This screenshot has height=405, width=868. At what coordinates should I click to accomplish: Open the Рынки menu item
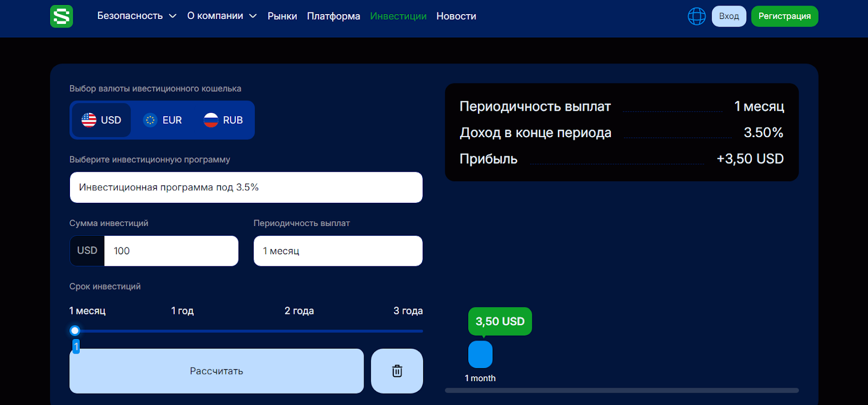tap(282, 16)
